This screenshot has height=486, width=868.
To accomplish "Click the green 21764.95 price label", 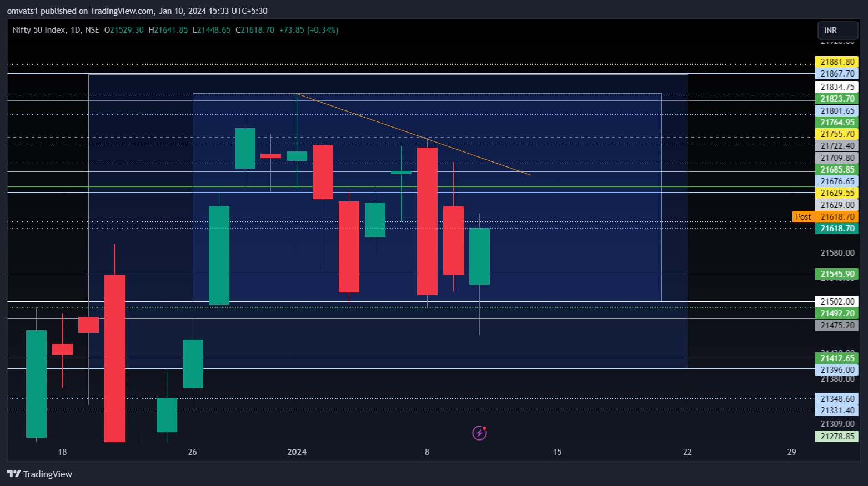I will coord(837,123).
